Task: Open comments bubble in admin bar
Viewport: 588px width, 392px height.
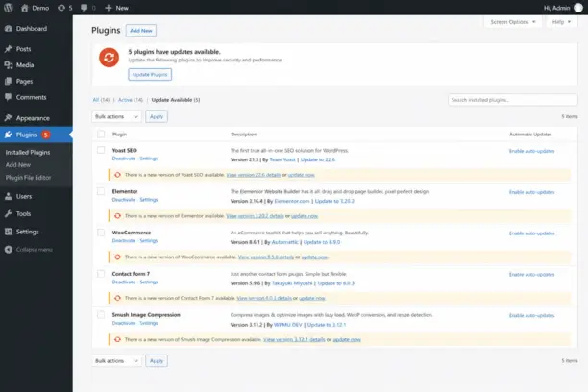Action: tap(84, 8)
